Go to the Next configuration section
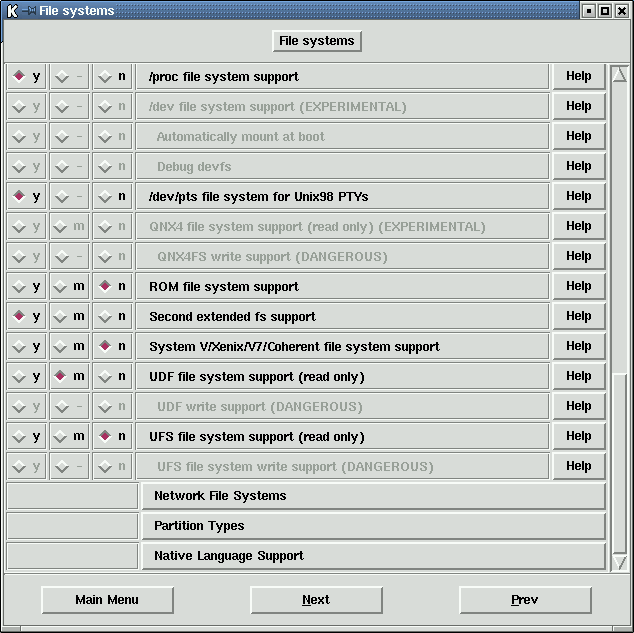This screenshot has width=634, height=633. pos(316,600)
